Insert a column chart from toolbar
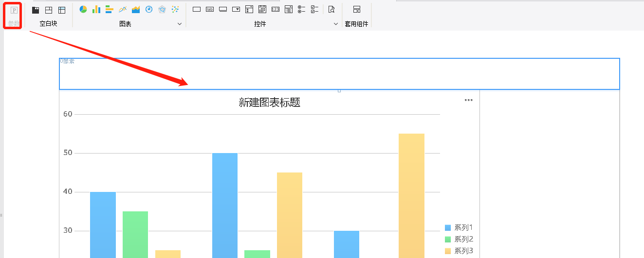 point(96,9)
